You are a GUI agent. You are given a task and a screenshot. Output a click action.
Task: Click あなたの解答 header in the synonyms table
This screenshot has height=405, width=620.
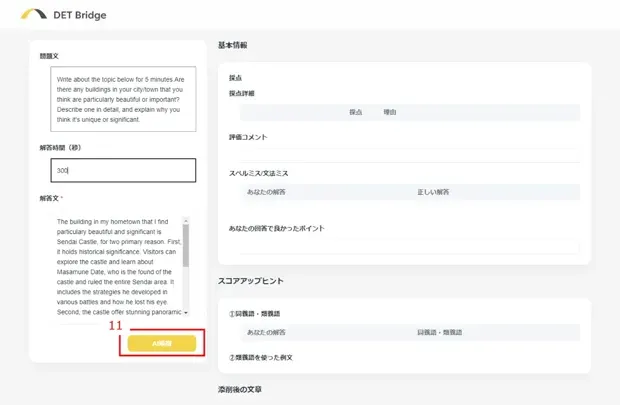[x=266, y=332]
